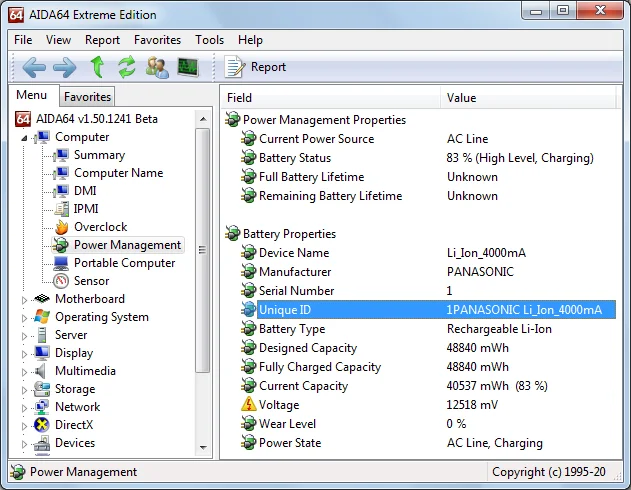Select Summary in the tree
The image size is (631, 490).
99,155
